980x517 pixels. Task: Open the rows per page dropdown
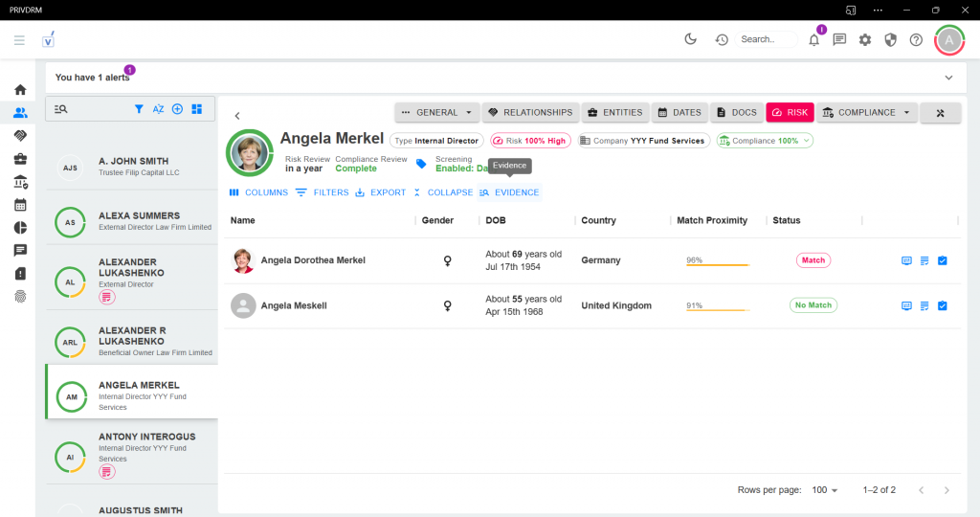(x=823, y=490)
